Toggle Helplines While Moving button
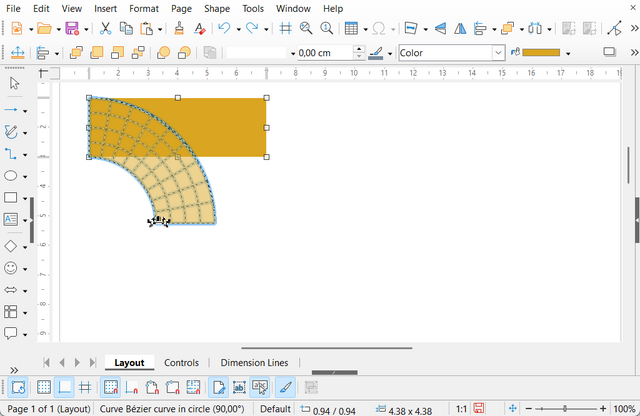Image resolution: width=640 pixels, height=416 pixels. click(x=86, y=387)
